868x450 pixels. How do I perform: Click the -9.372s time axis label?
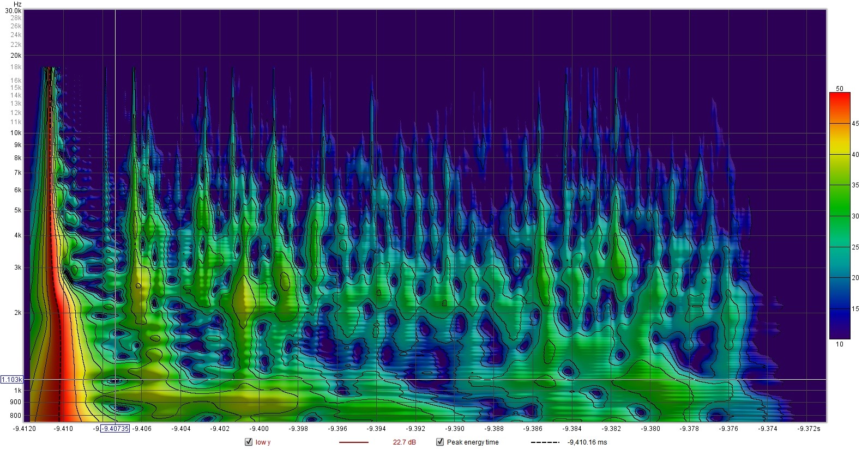point(808,429)
